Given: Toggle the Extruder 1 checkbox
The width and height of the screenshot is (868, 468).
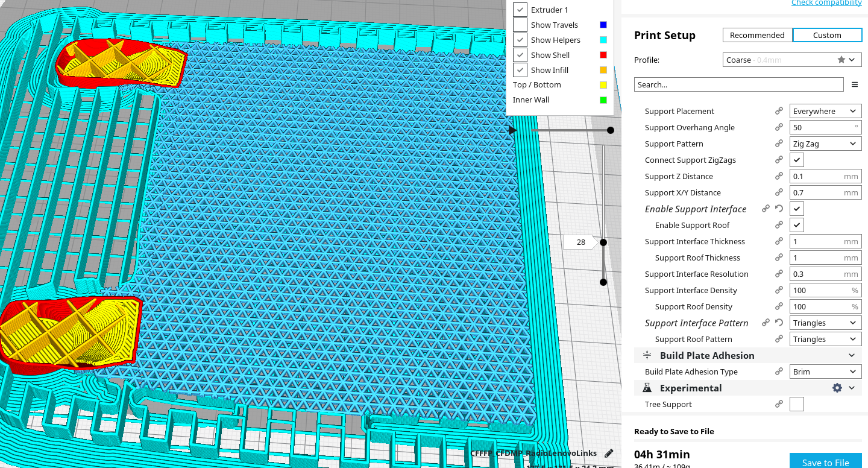Looking at the screenshot, I should point(520,10).
